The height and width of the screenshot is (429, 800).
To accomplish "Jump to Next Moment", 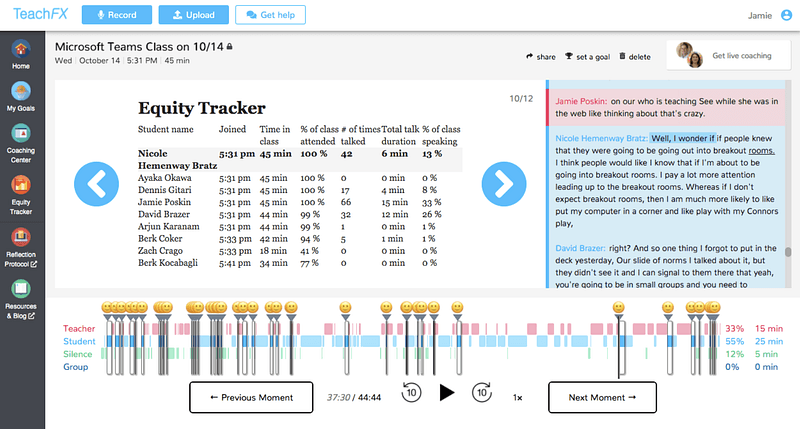I will [x=602, y=397].
